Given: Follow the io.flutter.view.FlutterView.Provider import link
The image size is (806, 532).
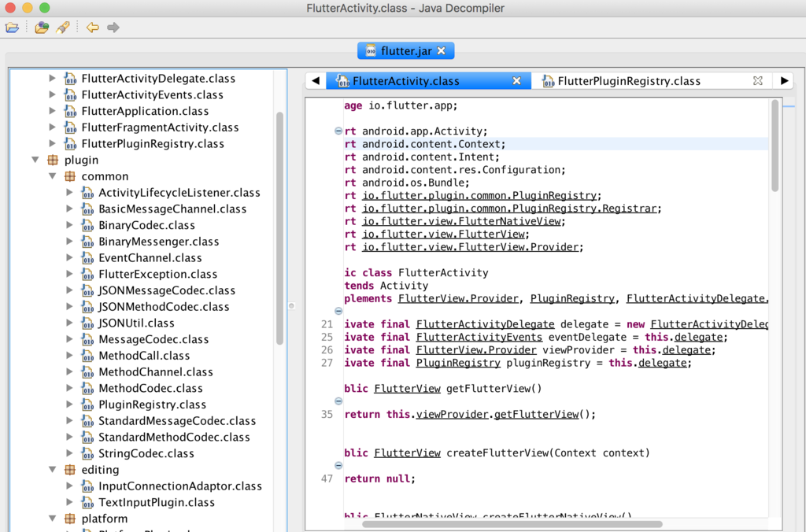Looking at the screenshot, I should [471, 247].
